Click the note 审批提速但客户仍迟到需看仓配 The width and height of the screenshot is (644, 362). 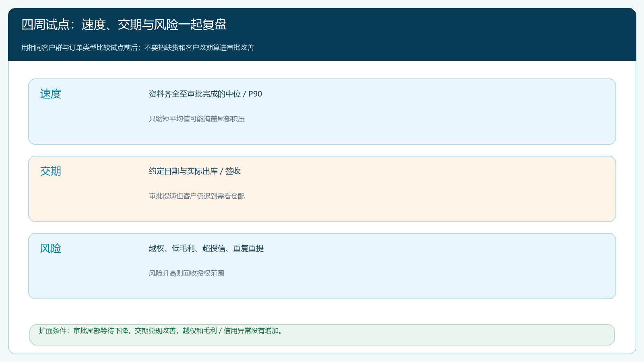(x=197, y=196)
